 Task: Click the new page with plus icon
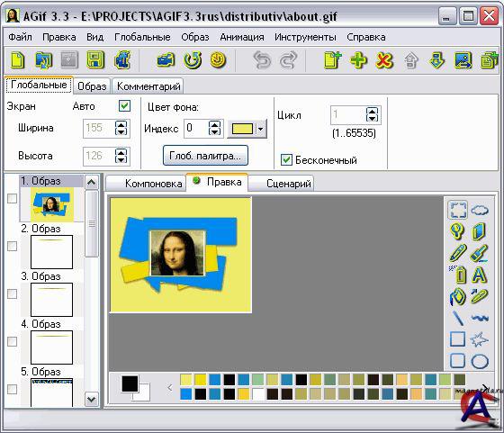(x=332, y=59)
